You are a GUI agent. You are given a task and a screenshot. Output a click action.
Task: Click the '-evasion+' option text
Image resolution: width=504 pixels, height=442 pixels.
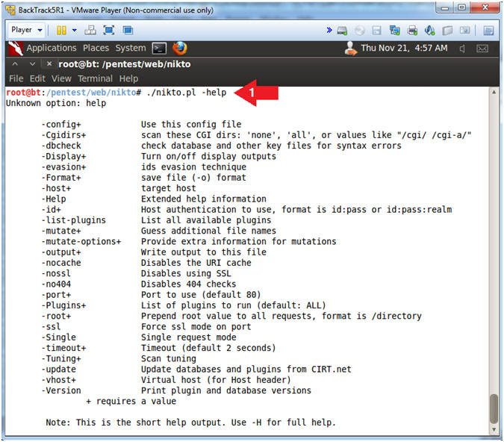point(63,167)
